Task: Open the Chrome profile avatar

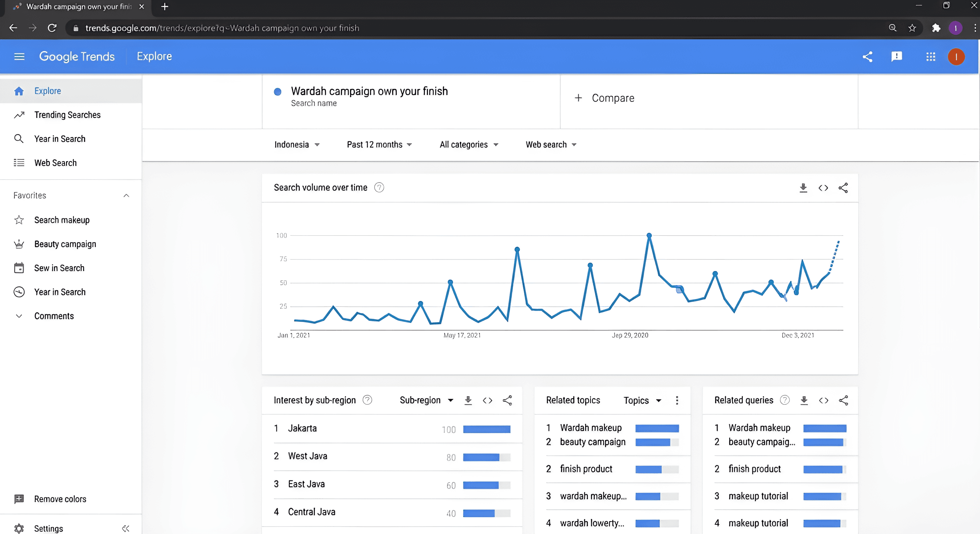Action: click(x=956, y=28)
